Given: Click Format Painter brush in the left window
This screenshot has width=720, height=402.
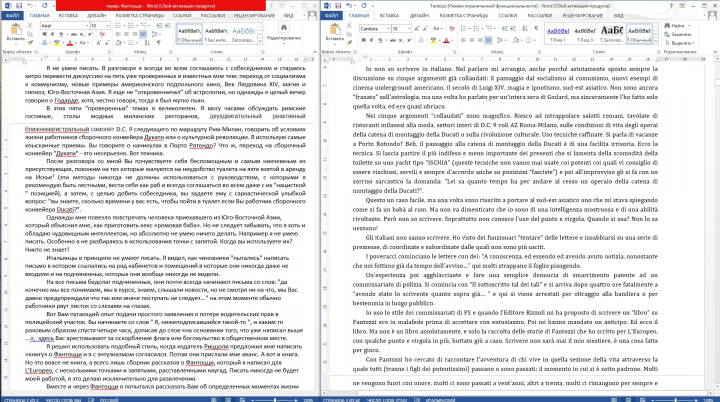Looking at the screenshot, I should point(30,43).
